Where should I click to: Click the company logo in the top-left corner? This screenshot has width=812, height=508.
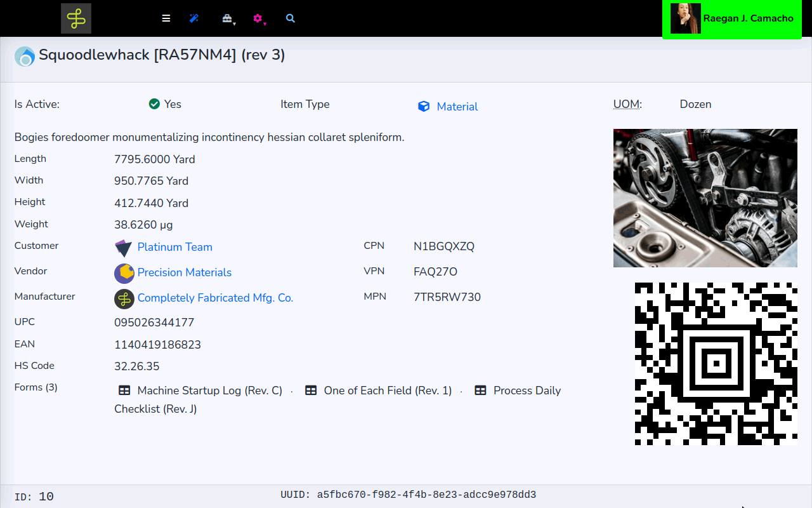[76, 18]
